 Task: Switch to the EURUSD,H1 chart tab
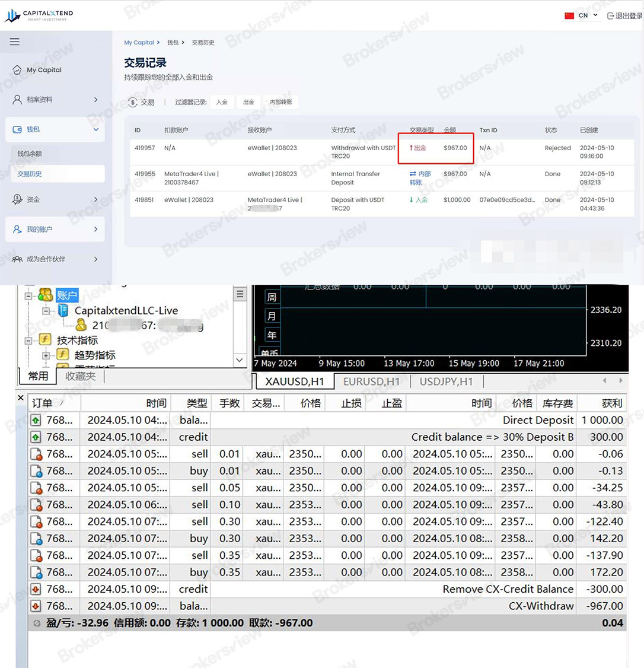[371, 382]
